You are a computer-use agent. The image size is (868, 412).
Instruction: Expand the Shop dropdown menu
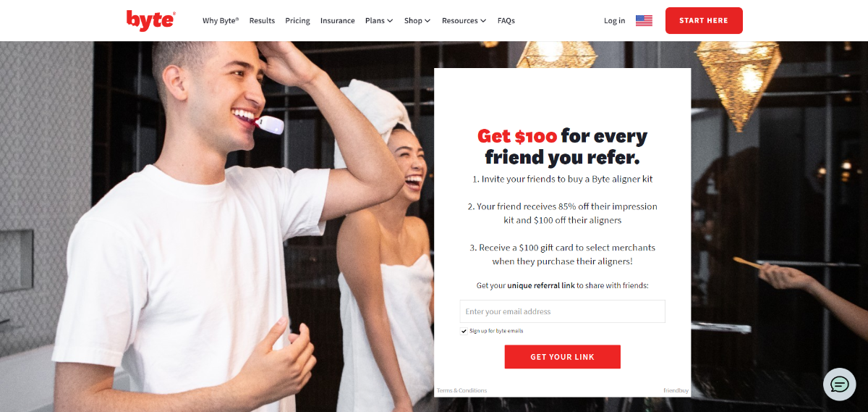pos(417,21)
